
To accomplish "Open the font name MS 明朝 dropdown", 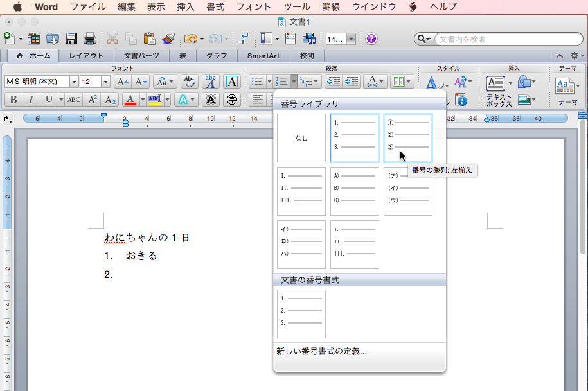I will click(x=74, y=82).
